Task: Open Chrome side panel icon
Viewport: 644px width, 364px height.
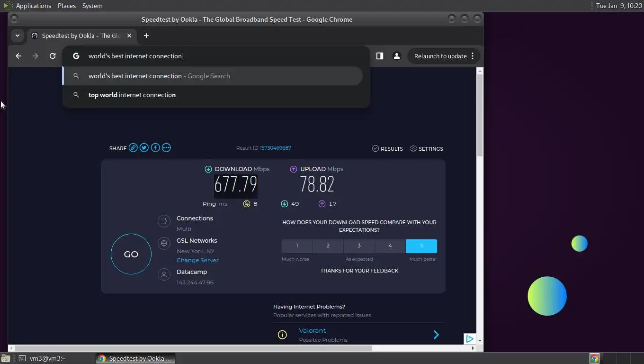Action: 379,56
